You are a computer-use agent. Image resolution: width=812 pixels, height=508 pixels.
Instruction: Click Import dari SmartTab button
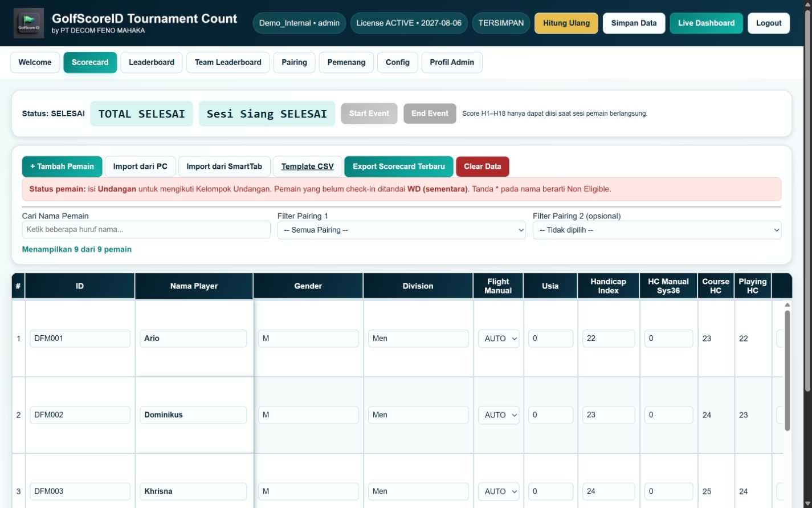click(225, 166)
